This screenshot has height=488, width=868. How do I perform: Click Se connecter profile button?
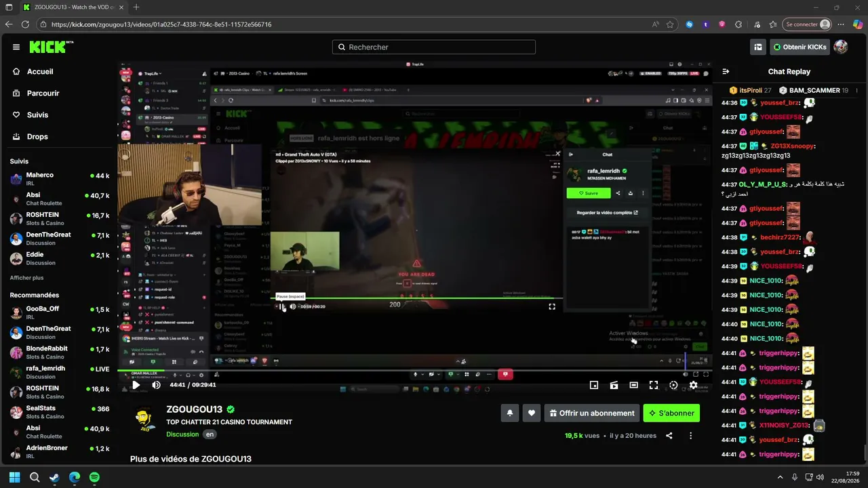[807, 24]
